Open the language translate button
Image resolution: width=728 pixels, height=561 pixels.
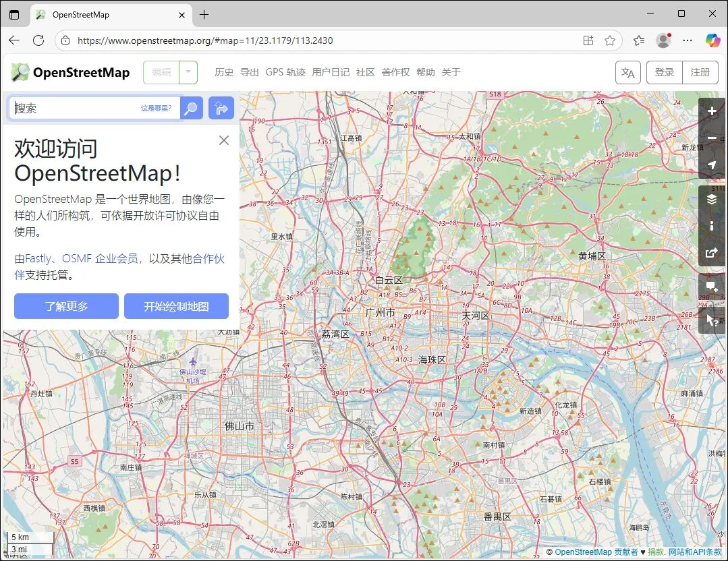click(627, 73)
